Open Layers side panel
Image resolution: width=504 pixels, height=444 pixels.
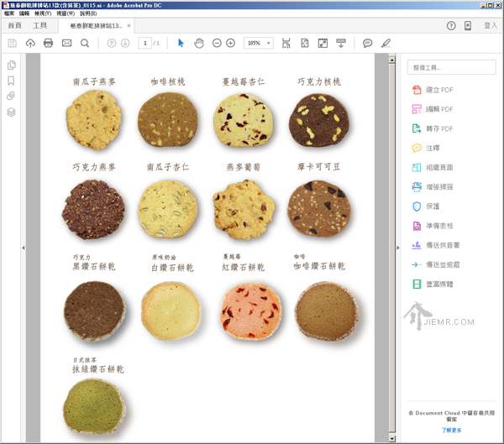(11, 112)
